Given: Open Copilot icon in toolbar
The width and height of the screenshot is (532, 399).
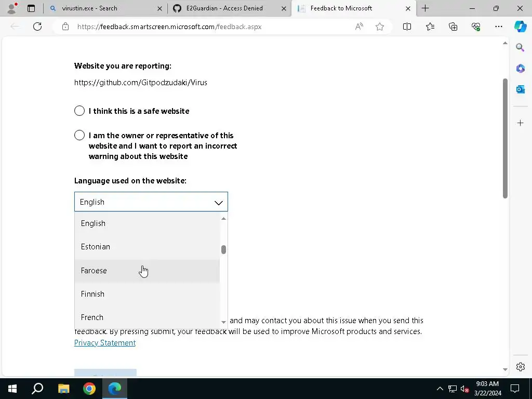Looking at the screenshot, I should tap(520, 26).
